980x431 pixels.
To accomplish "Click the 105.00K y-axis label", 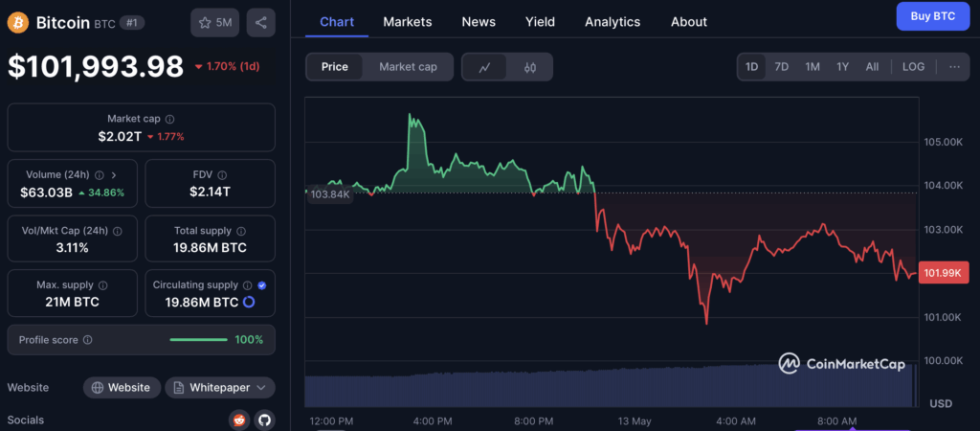I will point(944,142).
